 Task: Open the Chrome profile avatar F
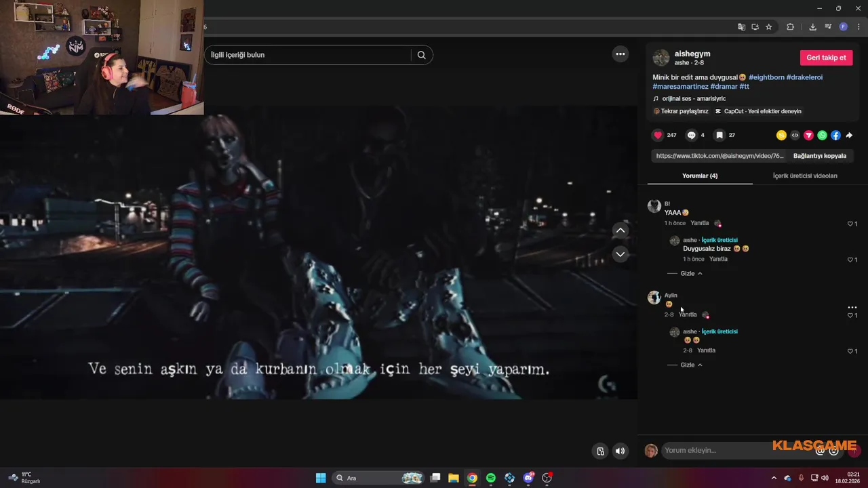tap(844, 27)
